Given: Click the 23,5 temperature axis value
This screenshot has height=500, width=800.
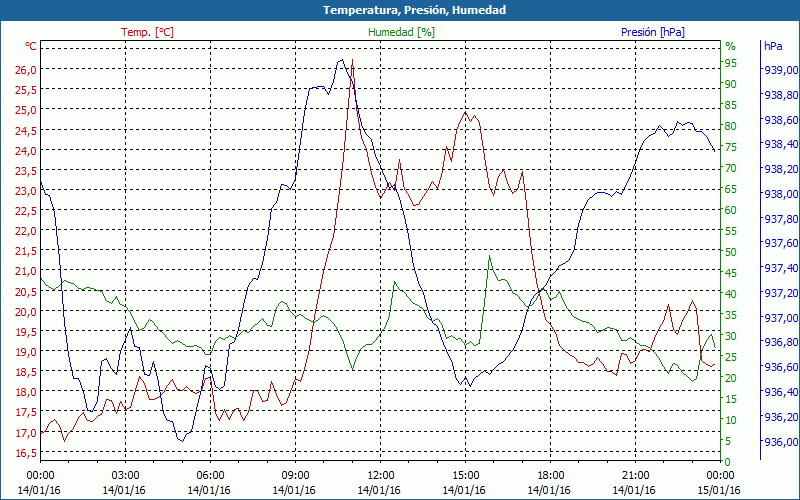Looking at the screenshot, I should click(27, 171).
